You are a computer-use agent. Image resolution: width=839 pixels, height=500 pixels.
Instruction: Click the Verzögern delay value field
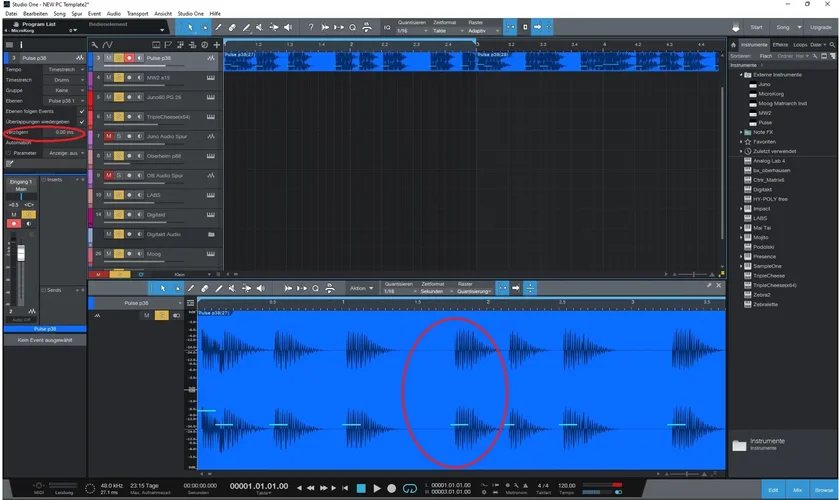62,132
